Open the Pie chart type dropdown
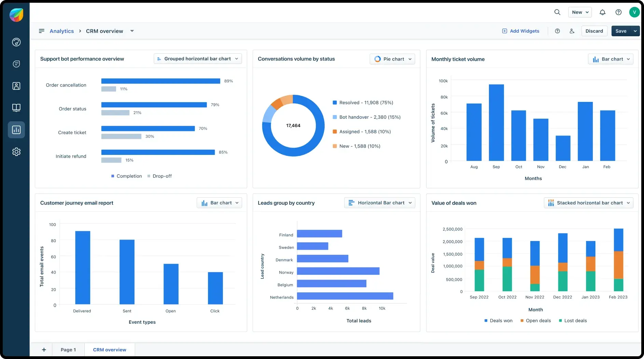The height and width of the screenshot is (359, 644). 392,59
